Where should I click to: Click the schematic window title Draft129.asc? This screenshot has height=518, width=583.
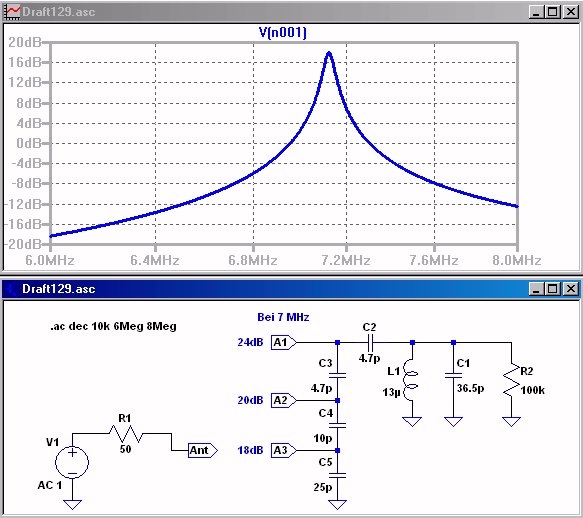click(x=59, y=289)
